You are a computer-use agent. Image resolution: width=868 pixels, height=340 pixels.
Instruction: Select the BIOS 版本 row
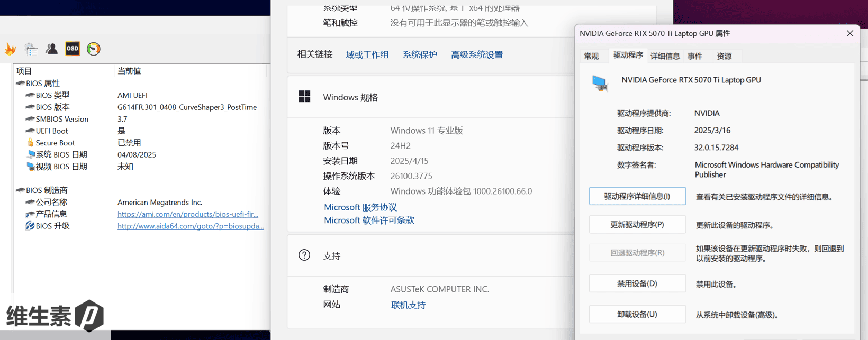click(x=52, y=107)
